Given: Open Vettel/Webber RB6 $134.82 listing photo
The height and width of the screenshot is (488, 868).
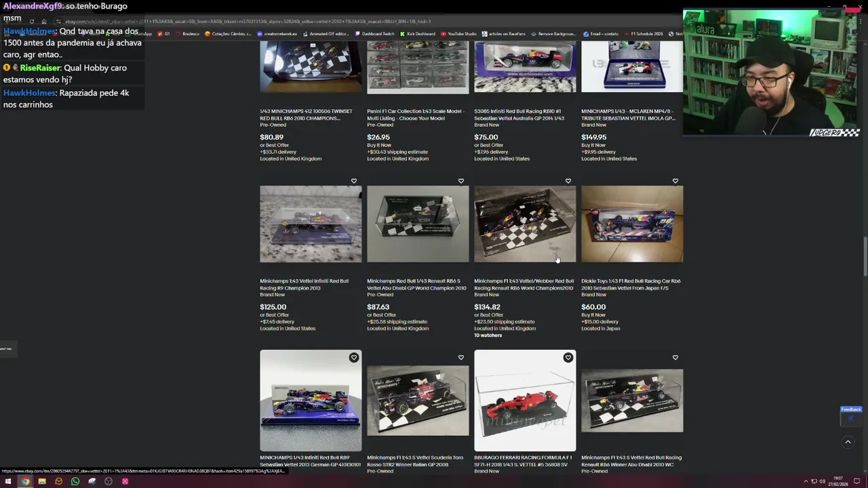Looking at the screenshot, I should coord(525,224).
